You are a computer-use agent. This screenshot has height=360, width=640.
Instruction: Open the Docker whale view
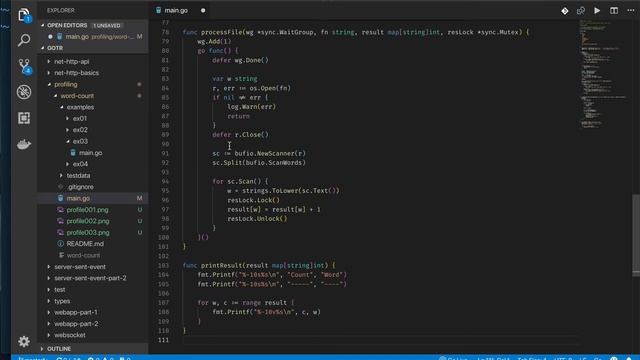[x=24, y=144]
